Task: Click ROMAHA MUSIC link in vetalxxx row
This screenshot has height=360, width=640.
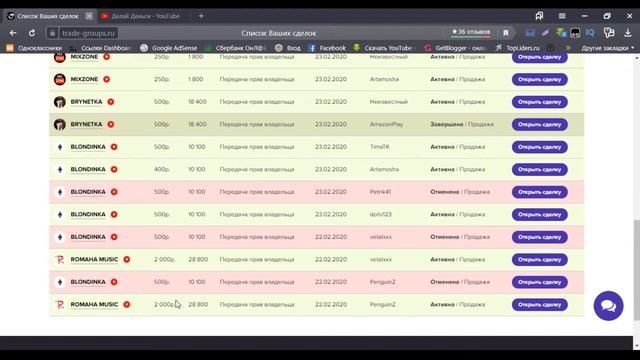Action: (94, 259)
